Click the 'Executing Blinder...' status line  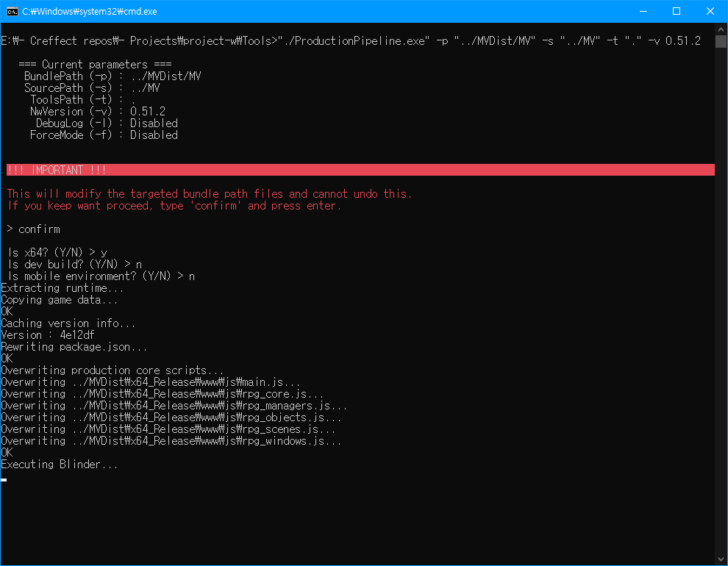pos(60,464)
